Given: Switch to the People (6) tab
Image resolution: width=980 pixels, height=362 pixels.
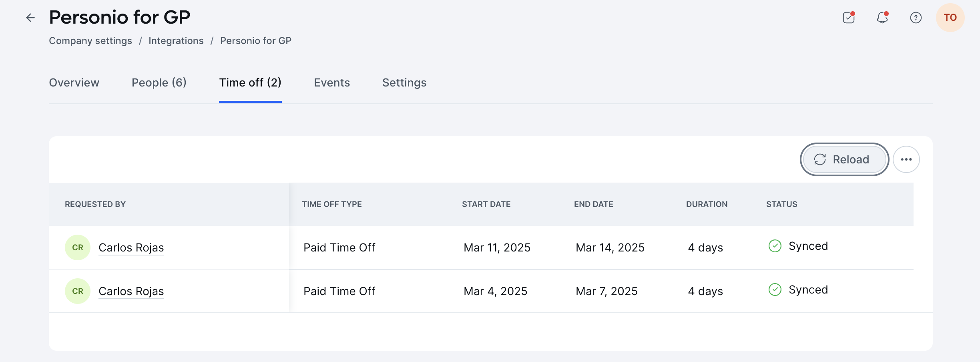Looking at the screenshot, I should click(x=159, y=82).
